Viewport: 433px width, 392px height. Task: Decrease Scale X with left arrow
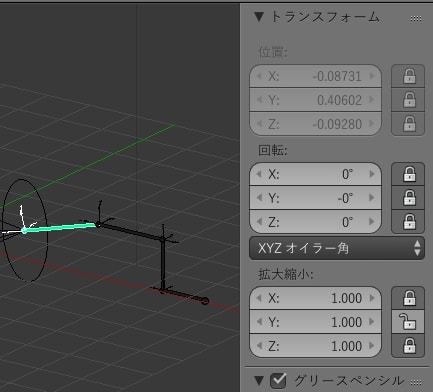coord(259,298)
